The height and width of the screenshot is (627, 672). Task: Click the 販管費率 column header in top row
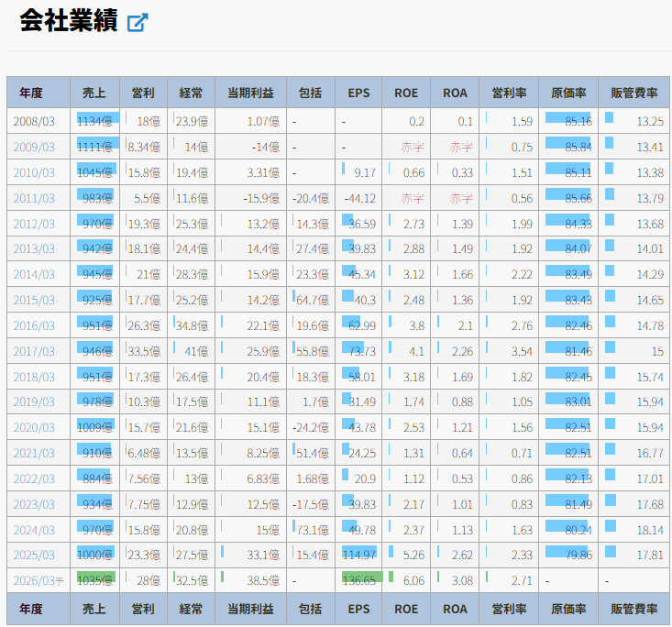point(633,93)
